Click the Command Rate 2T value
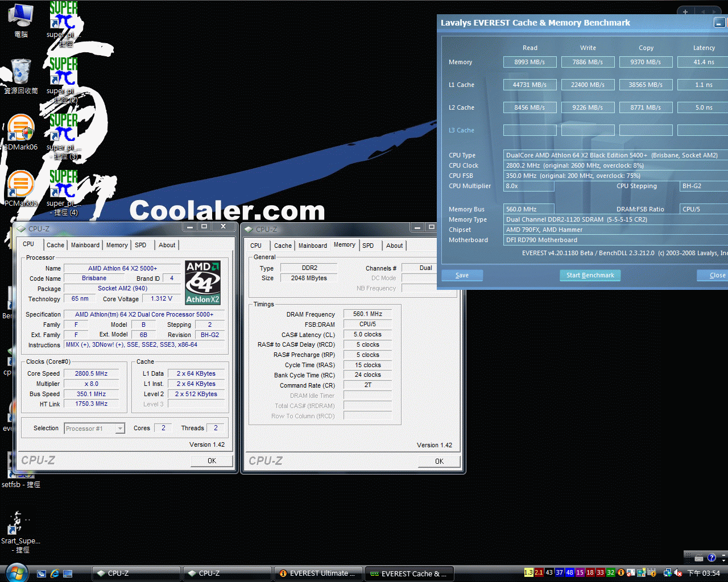The height and width of the screenshot is (582, 728). [367, 385]
